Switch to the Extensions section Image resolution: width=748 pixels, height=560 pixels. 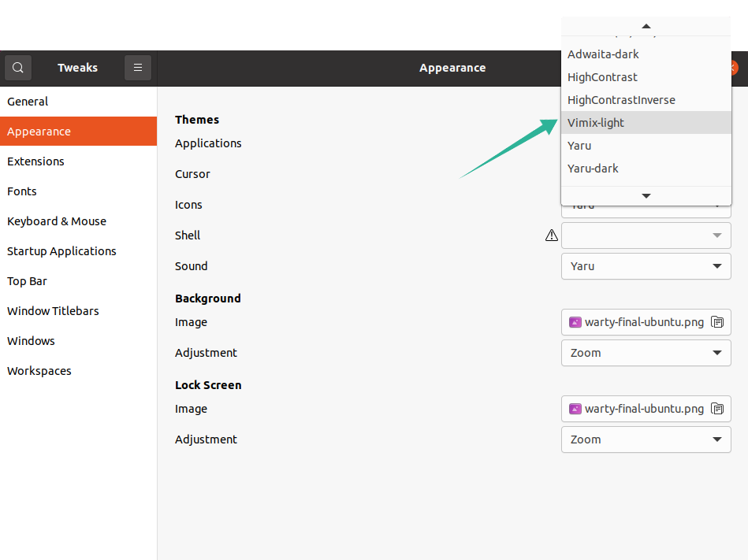coord(36,161)
